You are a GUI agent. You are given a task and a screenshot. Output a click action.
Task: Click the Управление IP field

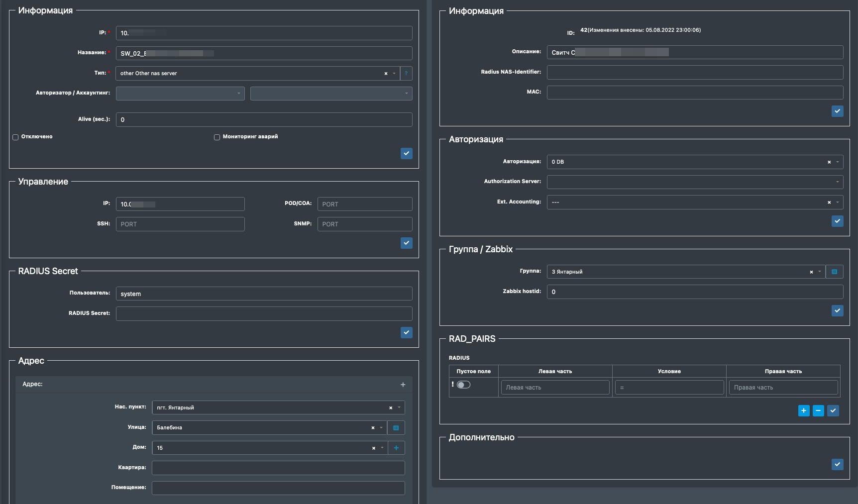click(180, 204)
